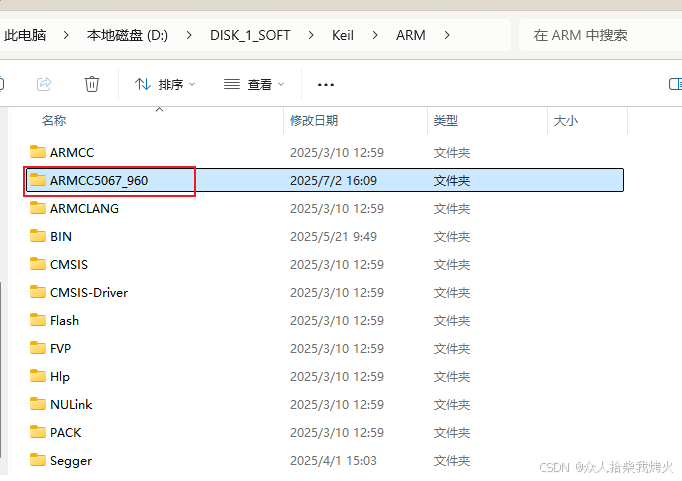The width and height of the screenshot is (682, 481).
Task: Toggle the preview pane icon on the right
Action: pos(675,84)
